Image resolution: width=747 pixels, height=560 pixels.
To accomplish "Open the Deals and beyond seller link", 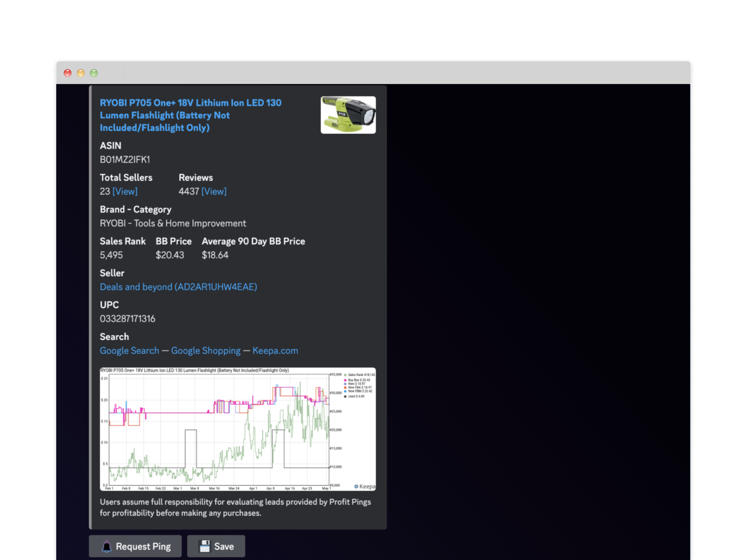I will pos(178,287).
